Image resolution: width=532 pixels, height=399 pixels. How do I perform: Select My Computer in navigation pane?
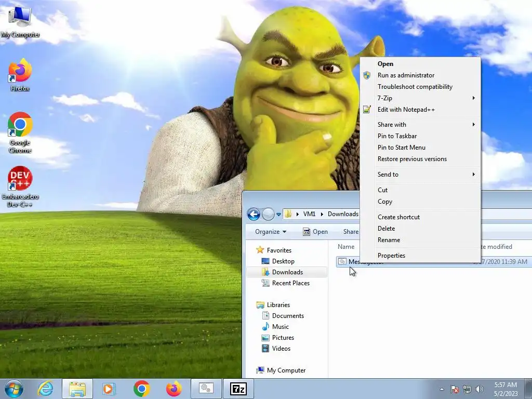click(x=281, y=370)
